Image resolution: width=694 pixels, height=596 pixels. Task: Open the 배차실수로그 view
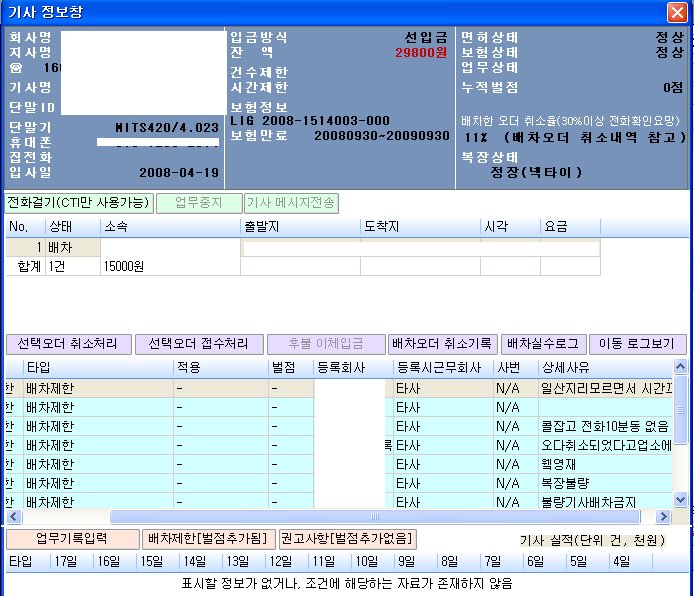point(543,344)
